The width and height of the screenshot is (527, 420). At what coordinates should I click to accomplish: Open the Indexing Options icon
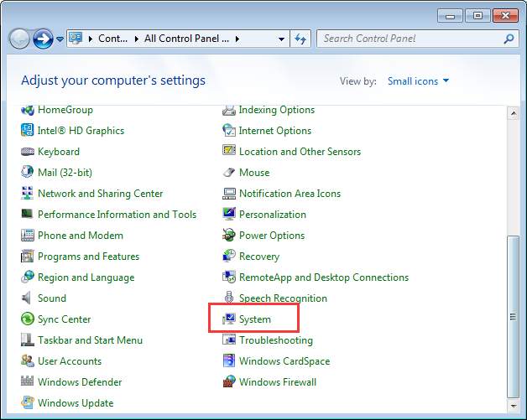(229, 110)
